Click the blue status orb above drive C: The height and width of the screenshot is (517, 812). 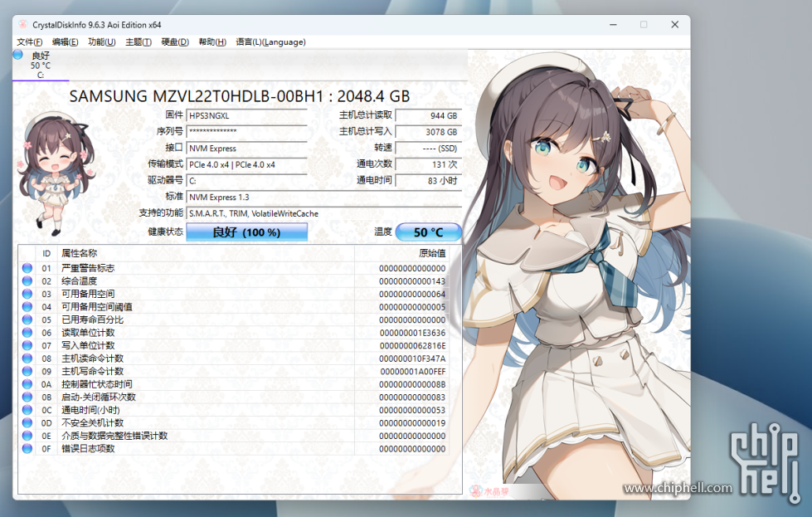(18, 55)
